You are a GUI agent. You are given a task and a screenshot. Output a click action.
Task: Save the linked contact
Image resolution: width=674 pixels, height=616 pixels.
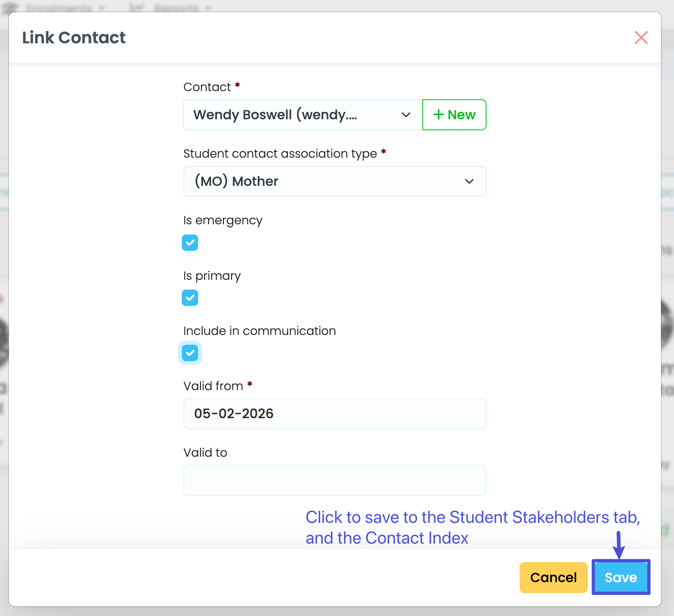click(620, 577)
